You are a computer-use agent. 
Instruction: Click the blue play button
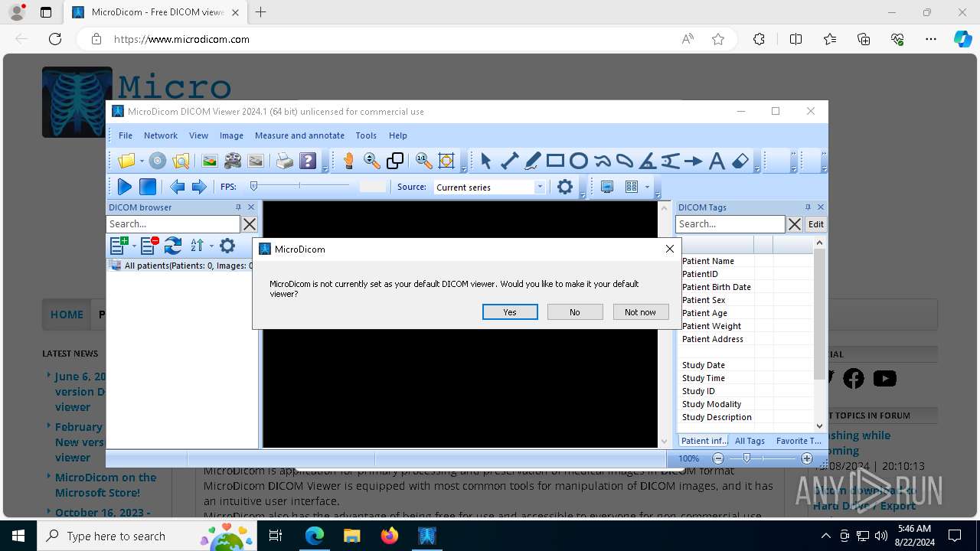[x=124, y=187]
